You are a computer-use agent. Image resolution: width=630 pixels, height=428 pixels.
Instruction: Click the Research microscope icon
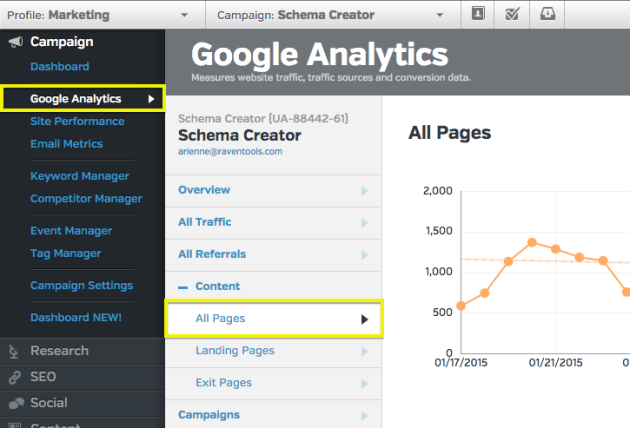pyautogui.click(x=14, y=352)
